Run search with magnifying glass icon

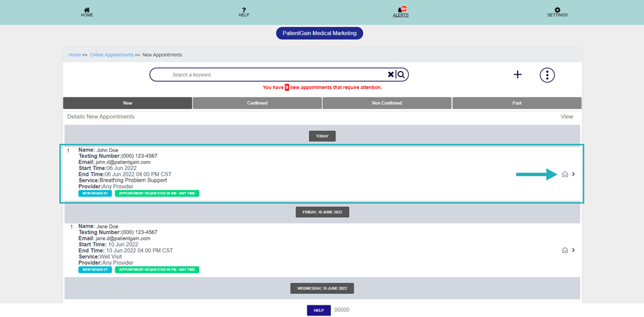point(401,75)
